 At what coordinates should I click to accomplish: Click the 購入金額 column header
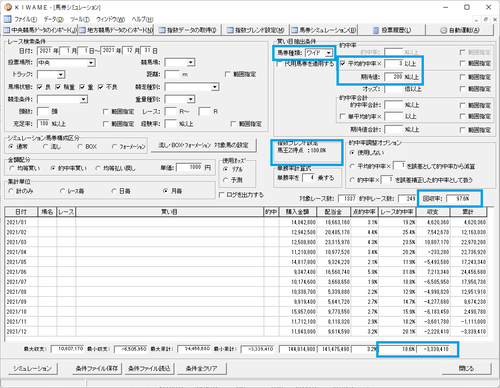coord(297,212)
